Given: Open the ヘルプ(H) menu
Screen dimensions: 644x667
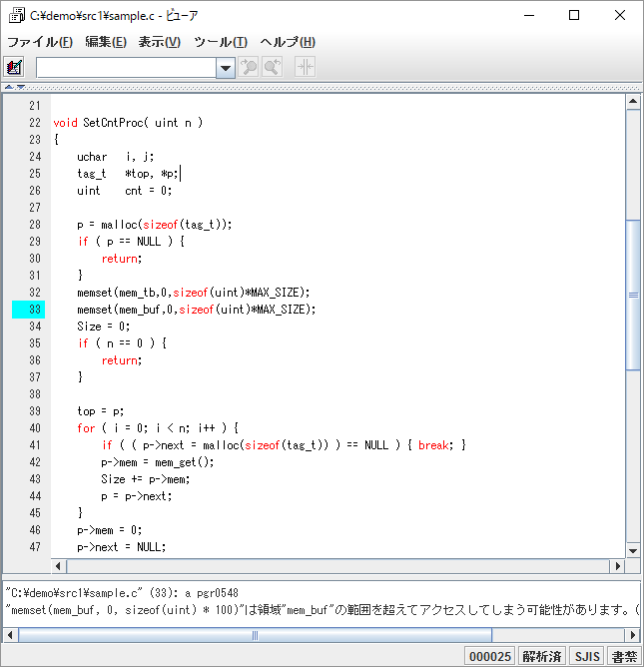Looking at the screenshot, I should coord(288,42).
